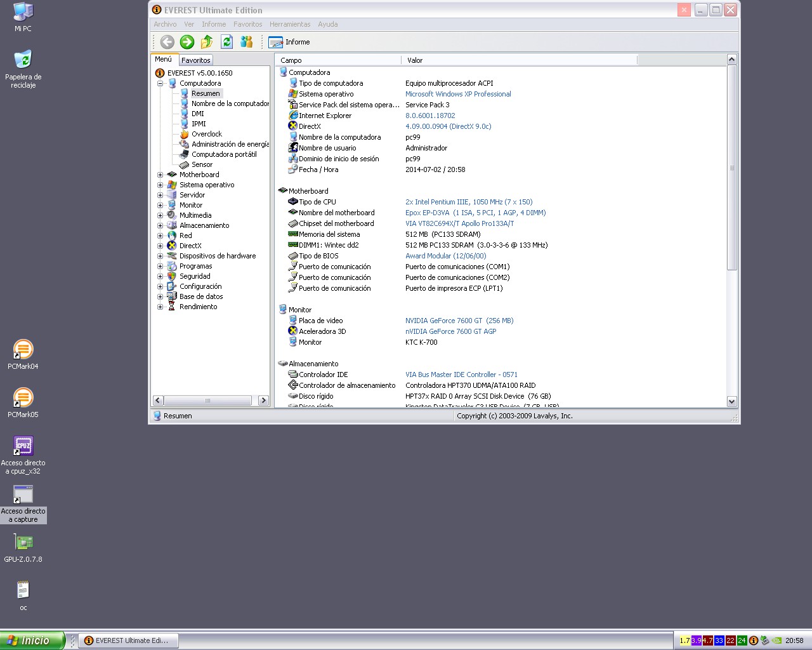The height and width of the screenshot is (650, 812).
Task: Click NVIDIA GeForce 7600 GT (256 MB) link
Action: (459, 321)
